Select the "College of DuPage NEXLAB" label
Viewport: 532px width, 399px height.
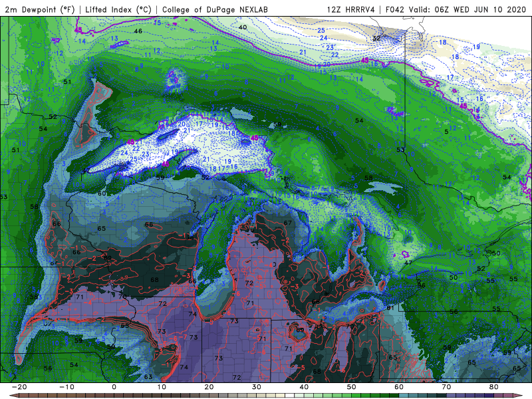[x=215, y=9]
